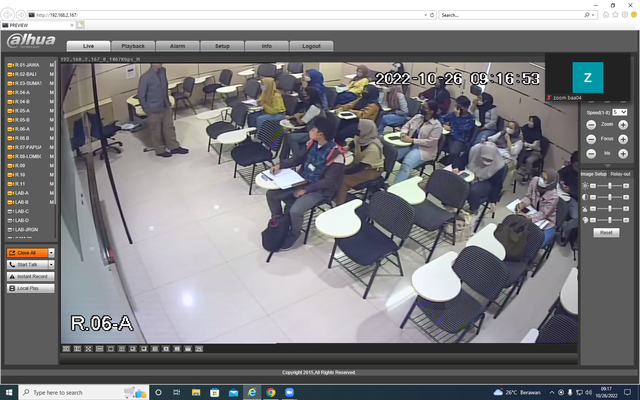Switch to the Playback tab
640x400 pixels.
[133, 46]
